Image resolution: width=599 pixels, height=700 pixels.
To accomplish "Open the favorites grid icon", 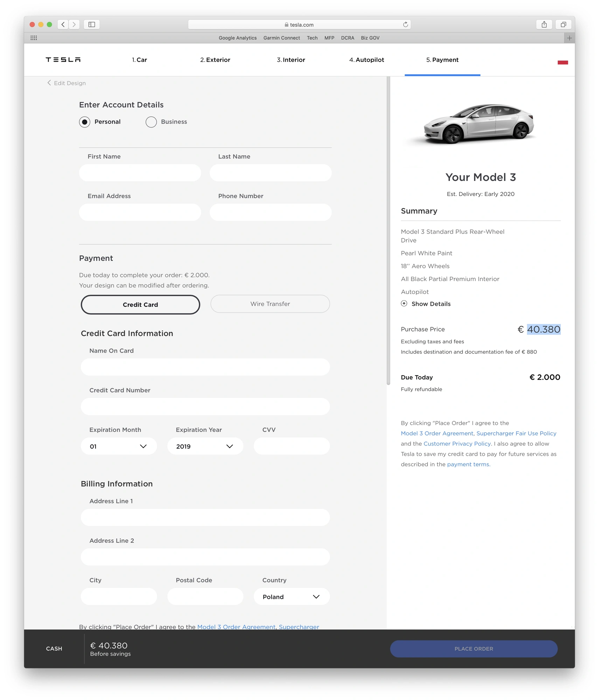I will tap(34, 38).
